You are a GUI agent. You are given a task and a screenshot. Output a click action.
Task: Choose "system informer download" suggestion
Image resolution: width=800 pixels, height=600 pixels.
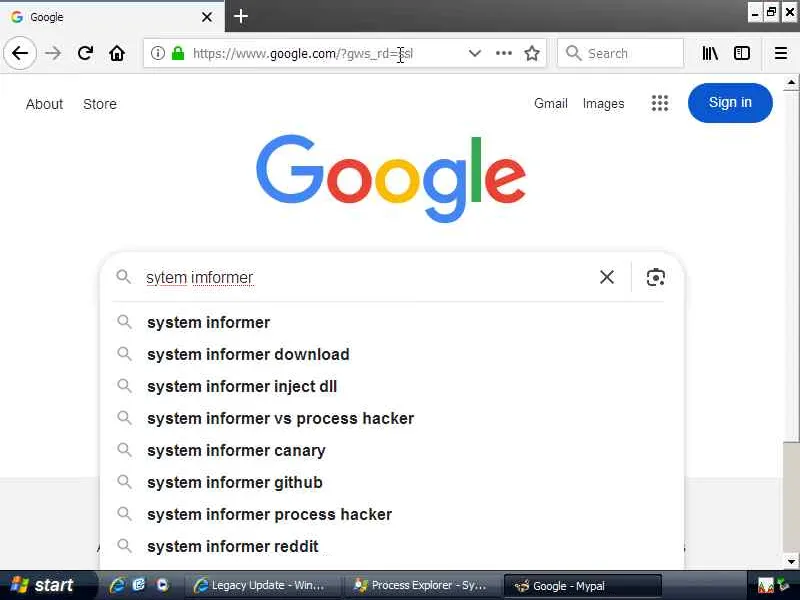point(248,354)
